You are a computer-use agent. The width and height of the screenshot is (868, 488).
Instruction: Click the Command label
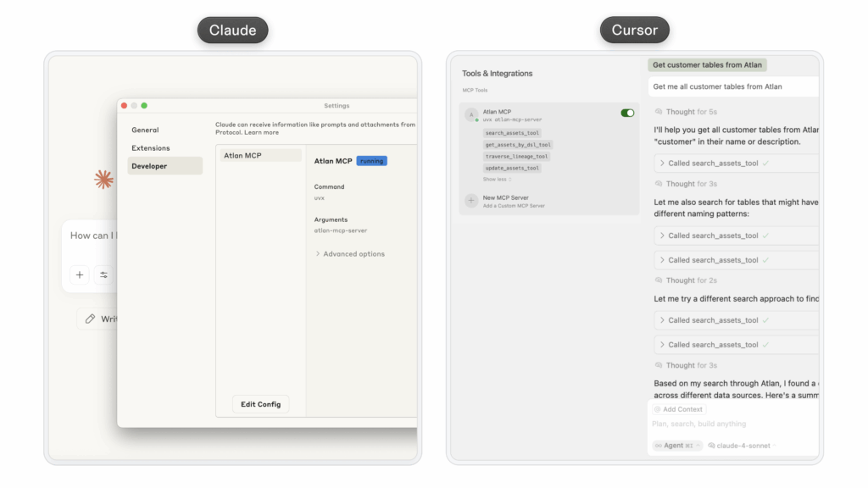[x=329, y=187]
